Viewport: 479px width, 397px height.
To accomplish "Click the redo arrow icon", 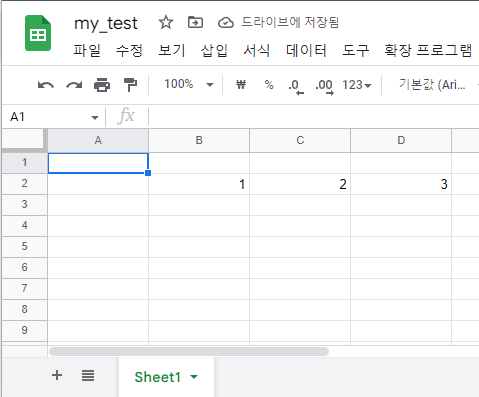I will 74,85.
